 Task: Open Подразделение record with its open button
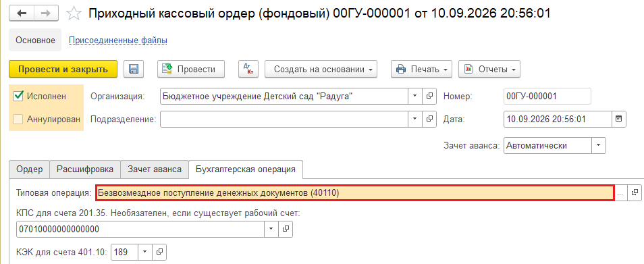tap(429, 119)
